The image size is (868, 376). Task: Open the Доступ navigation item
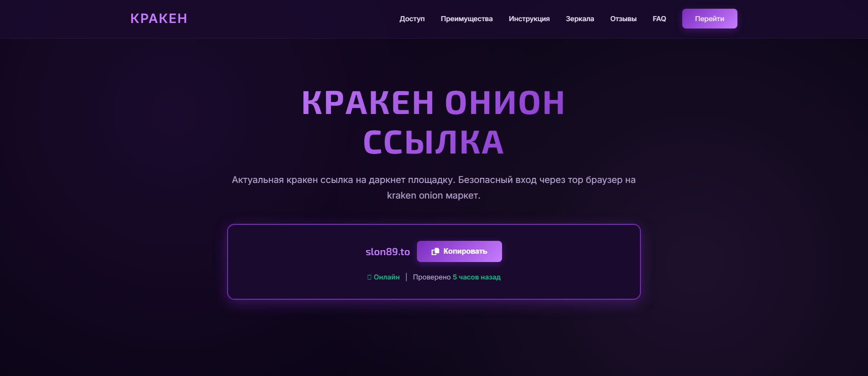point(412,19)
